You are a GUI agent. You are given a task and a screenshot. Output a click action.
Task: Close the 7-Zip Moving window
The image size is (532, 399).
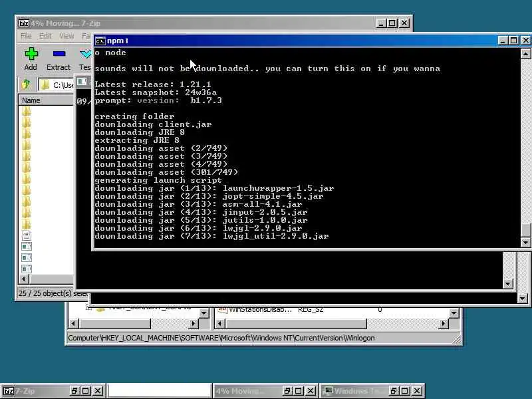point(404,23)
